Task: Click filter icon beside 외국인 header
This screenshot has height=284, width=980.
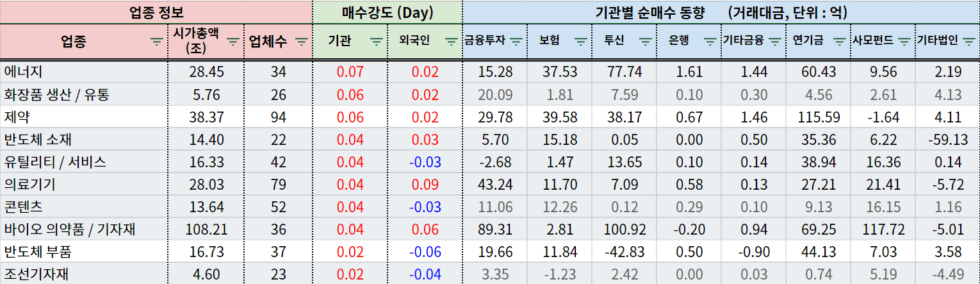Action: (x=451, y=42)
